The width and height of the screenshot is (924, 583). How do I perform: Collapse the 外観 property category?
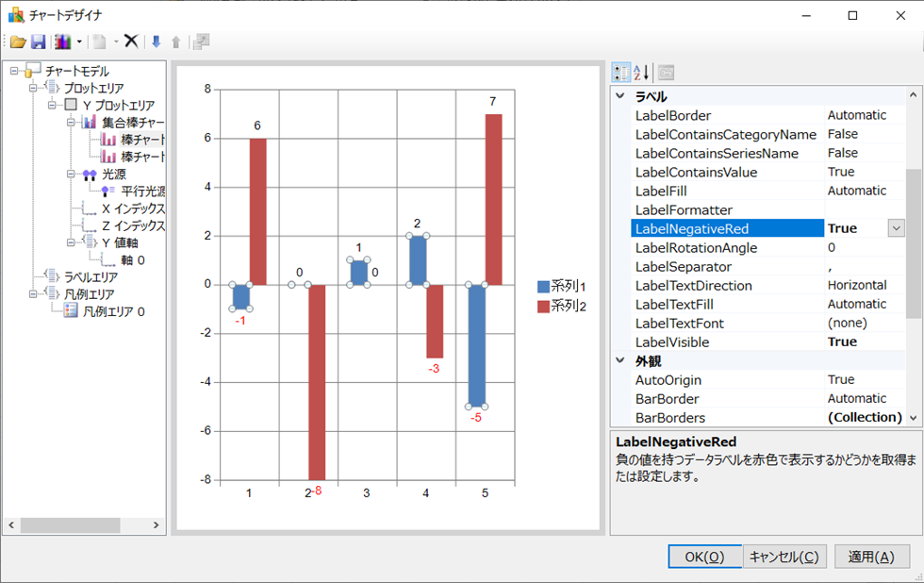coord(619,360)
